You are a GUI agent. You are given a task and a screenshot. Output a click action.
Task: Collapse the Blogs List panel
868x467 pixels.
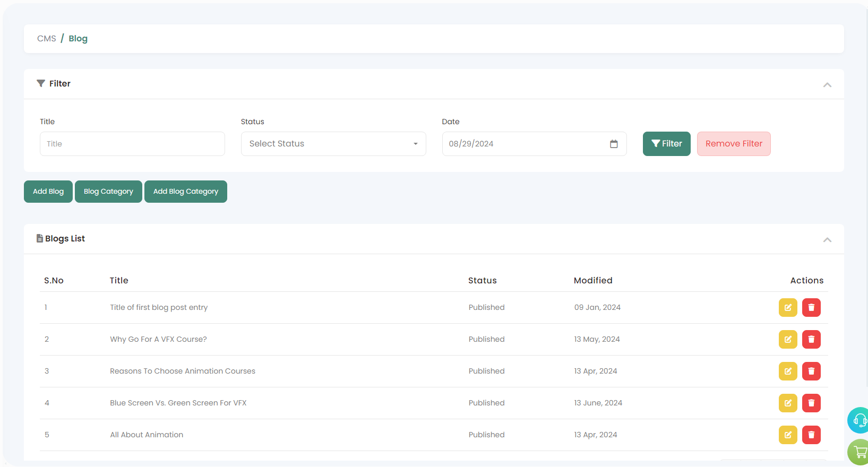[x=827, y=240]
